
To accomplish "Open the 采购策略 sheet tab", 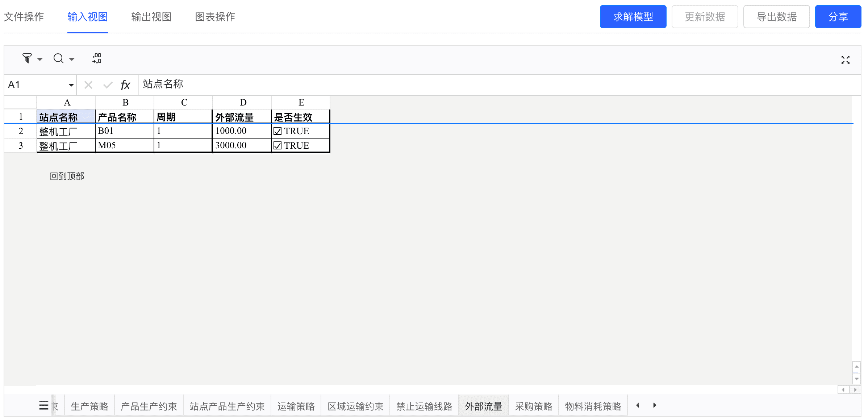I will pos(534,406).
